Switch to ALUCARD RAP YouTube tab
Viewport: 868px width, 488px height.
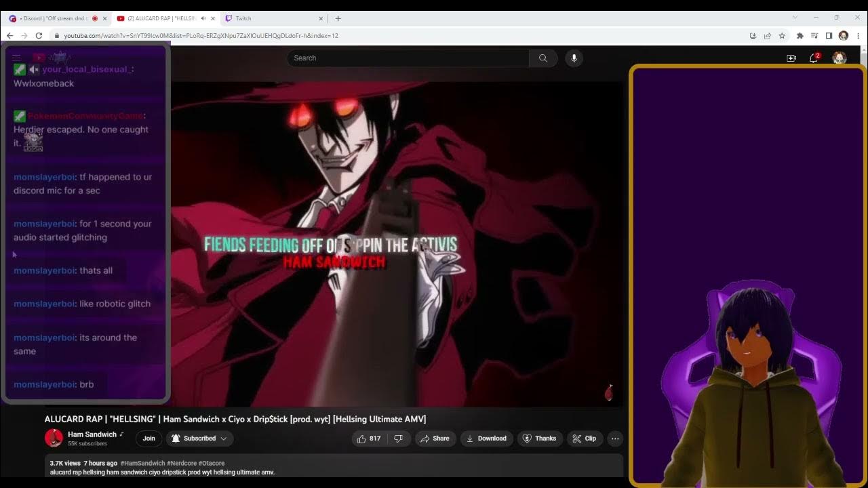[x=166, y=18]
